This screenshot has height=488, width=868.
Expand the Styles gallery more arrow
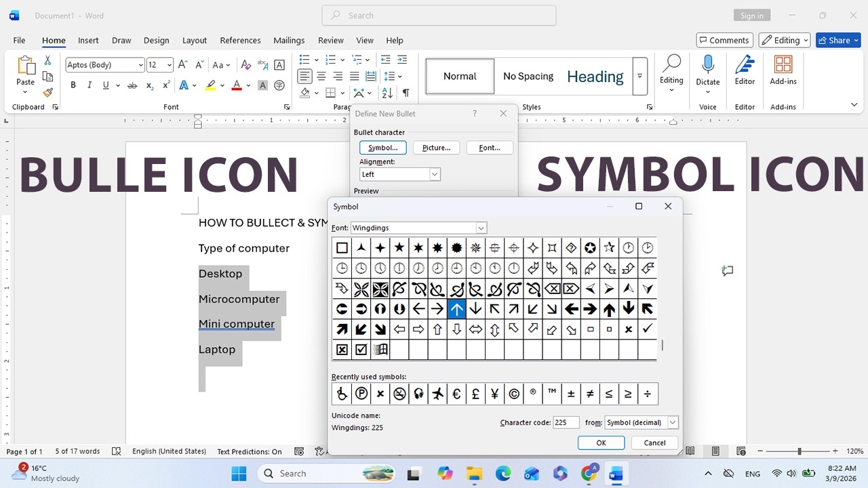click(639, 76)
